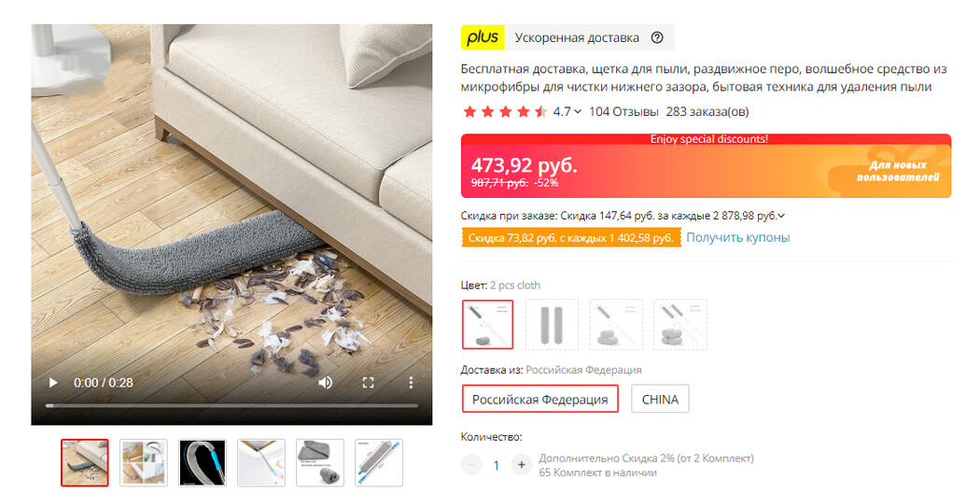Viewport: 980px width, 494px height.
Task: Choose the two grey cloths variant
Action: [552, 325]
